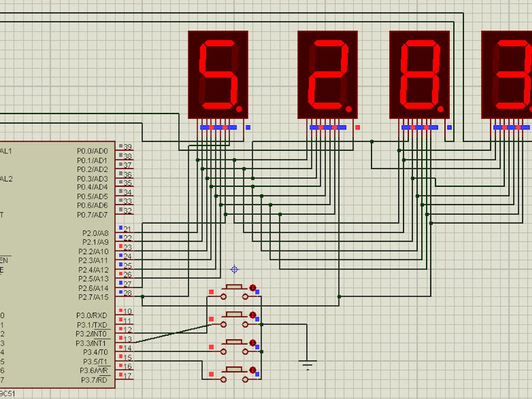Viewport: 532px width, 399px height.
Task: Click the decimal point segment of the 8 display
Action: tap(439, 109)
